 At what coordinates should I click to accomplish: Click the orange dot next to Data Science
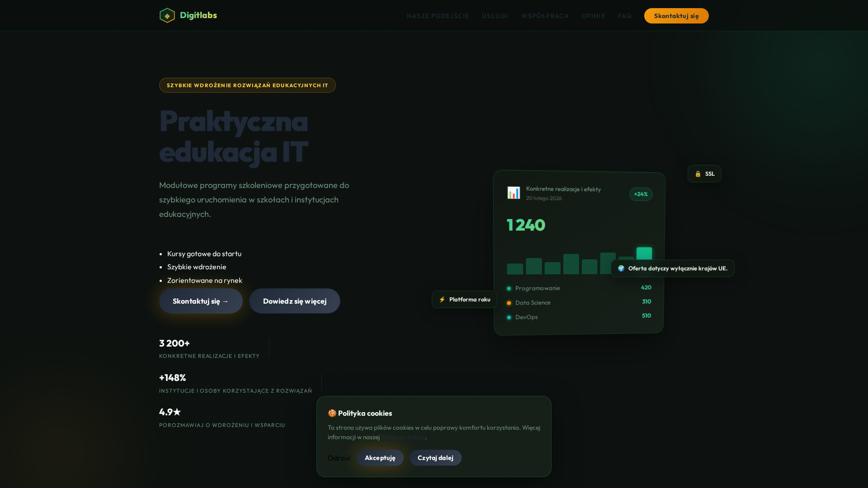tap(509, 303)
